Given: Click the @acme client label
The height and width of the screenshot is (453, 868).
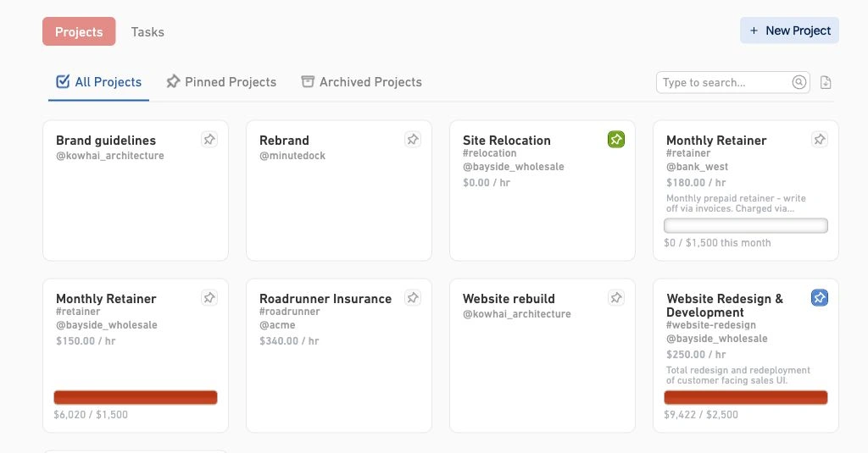Looking at the screenshot, I should [x=277, y=324].
